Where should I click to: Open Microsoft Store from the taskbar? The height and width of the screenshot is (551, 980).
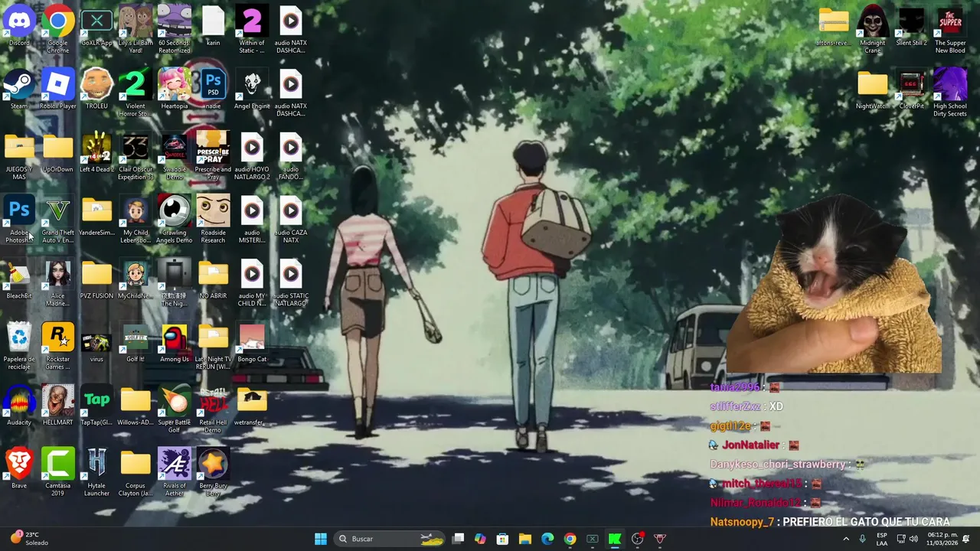point(502,539)
